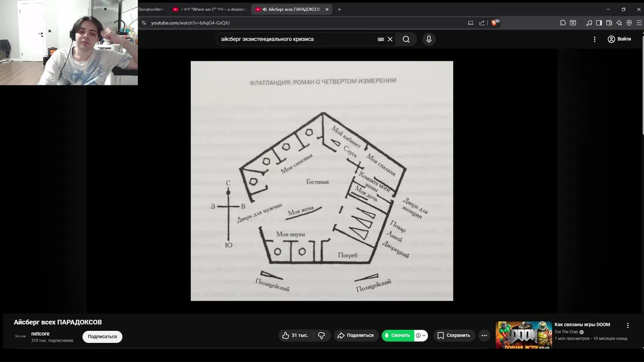Open the Brave Wallet icon

click(609, 23)
